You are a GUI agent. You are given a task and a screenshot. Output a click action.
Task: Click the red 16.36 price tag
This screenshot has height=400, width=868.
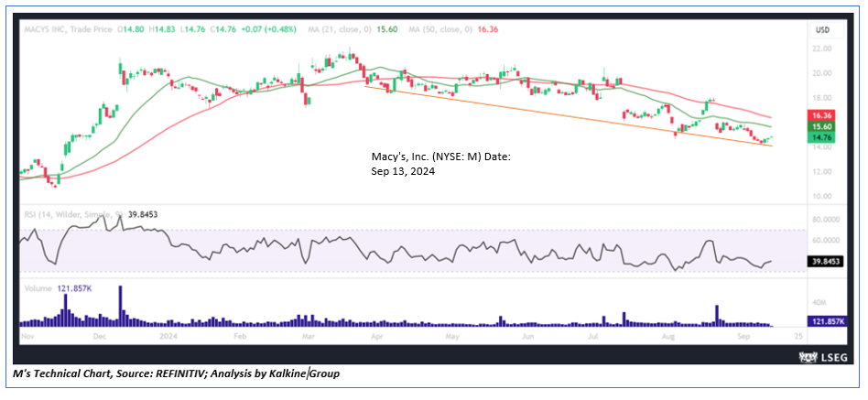click(x=822, y=115)
